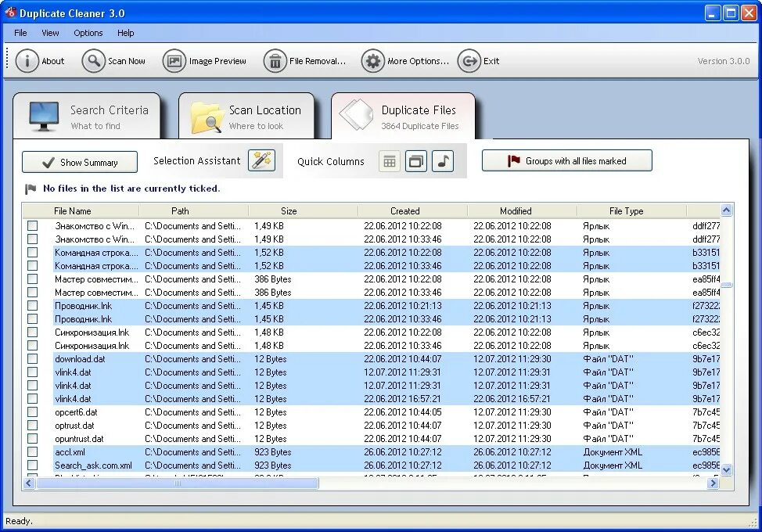Click the horizontal scrollbar thumb

[178, 483]
